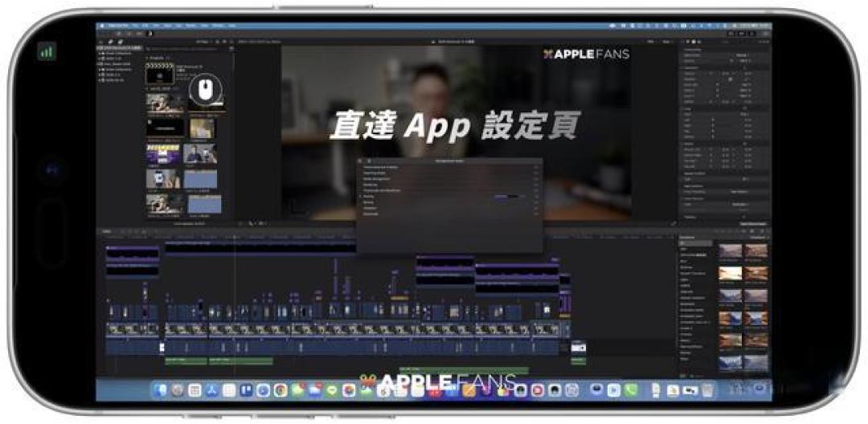Click the viewer full-screen arrows icon
The image size is (868, 424).
pyautogui.click(x=674, y=223)
